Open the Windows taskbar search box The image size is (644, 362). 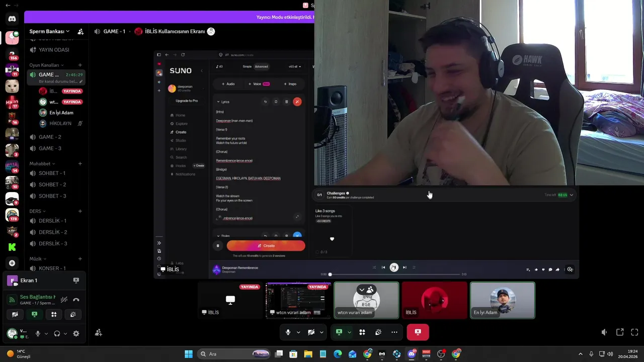coord(234,354)
